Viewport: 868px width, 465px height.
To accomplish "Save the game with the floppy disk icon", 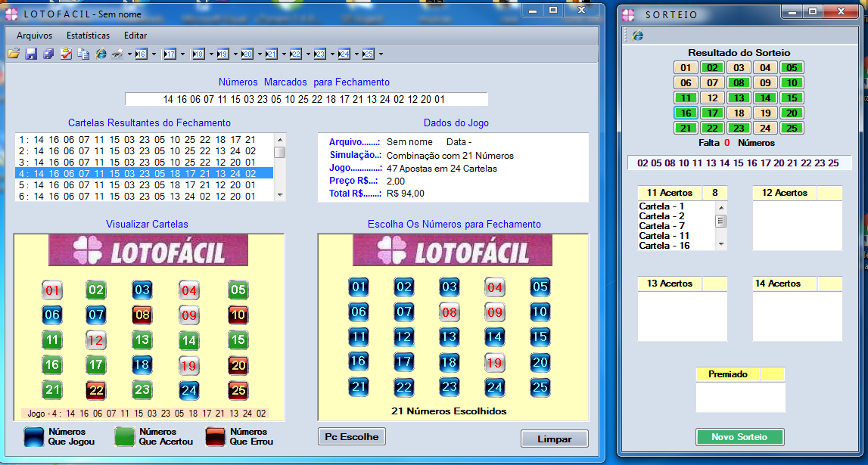I will coord(31,54).
